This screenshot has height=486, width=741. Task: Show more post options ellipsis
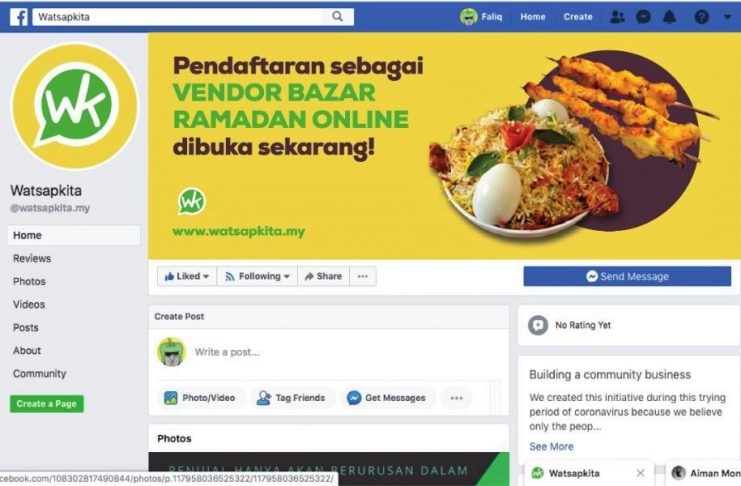pos(457,398)
